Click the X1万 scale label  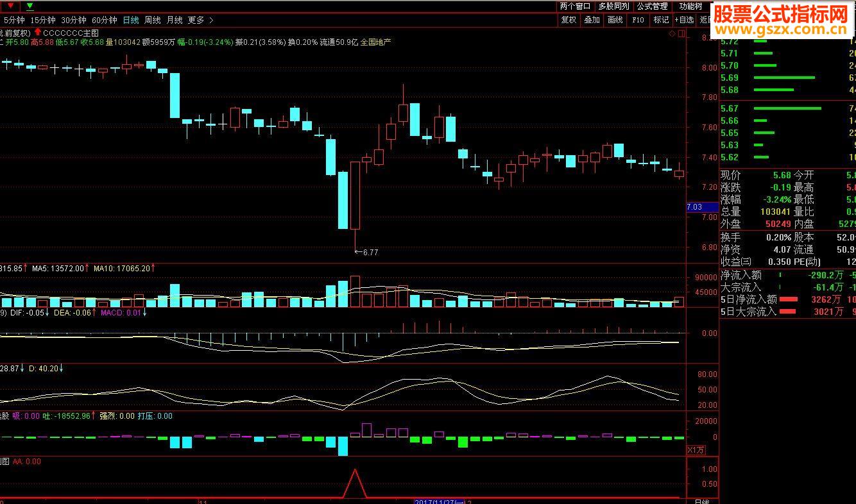(696, 450)
